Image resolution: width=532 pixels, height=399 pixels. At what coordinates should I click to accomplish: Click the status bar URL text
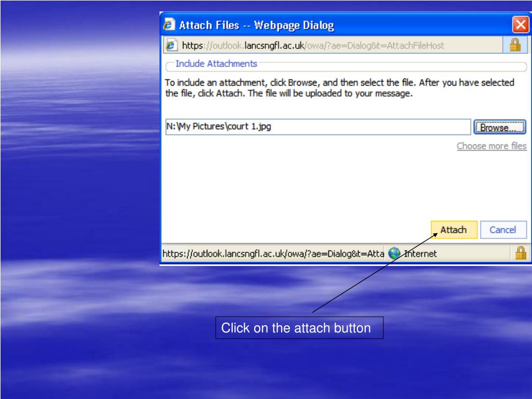(x=273, y=254)
